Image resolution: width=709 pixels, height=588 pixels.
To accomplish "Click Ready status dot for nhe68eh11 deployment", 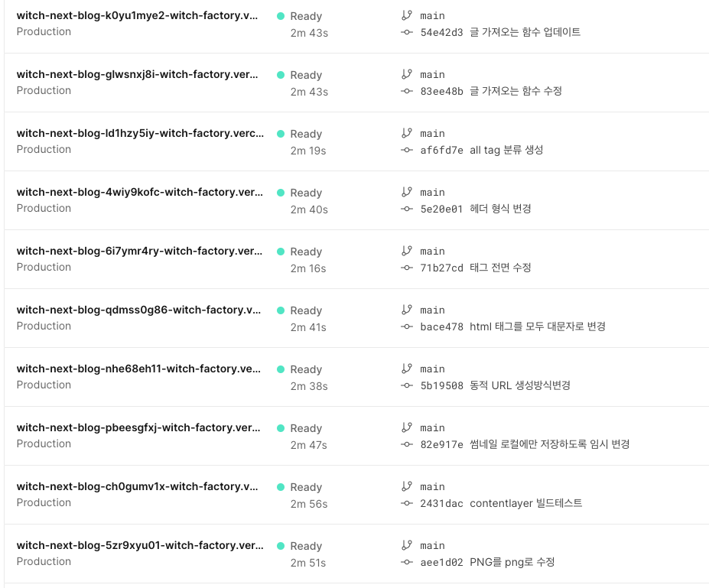I will pyautogui.click(x=281, y=369).
